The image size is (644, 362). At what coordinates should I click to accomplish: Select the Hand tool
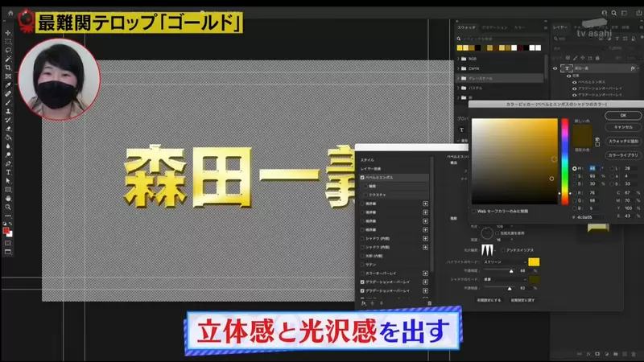(x=8, y=198)
